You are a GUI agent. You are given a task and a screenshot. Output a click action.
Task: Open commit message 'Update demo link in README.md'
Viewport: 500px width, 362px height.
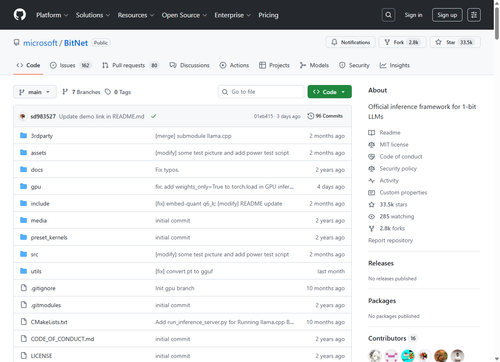point(102,116)
